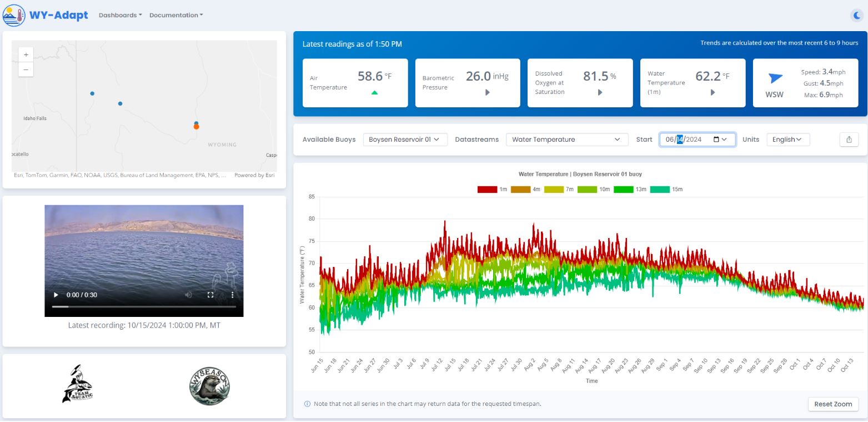The image size is (868, 422).
Task: Click the Water Temperature 62.2 value
Action: coord(708,76)
